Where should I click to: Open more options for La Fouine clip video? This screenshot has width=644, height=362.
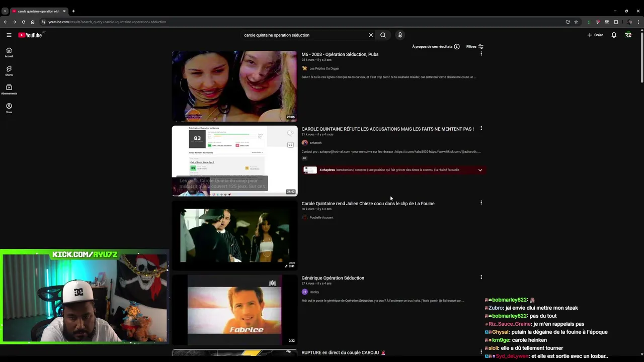[481, 203]
